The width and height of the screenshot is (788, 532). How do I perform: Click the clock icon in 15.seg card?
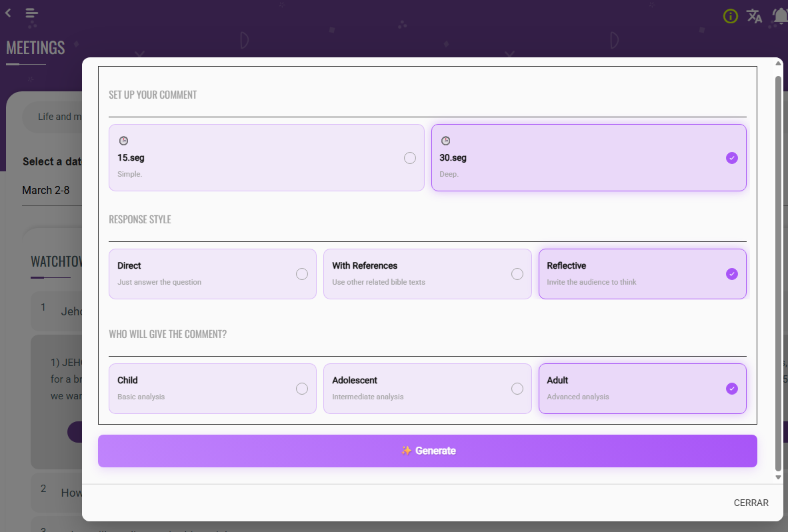tap(123, 141)
